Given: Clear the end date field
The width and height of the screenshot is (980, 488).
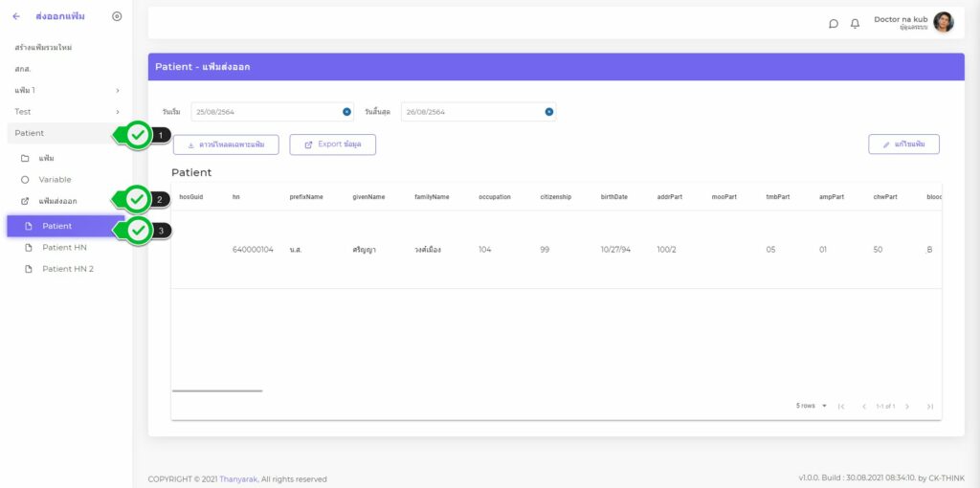Looking at the screenshot, I should 549,112.
